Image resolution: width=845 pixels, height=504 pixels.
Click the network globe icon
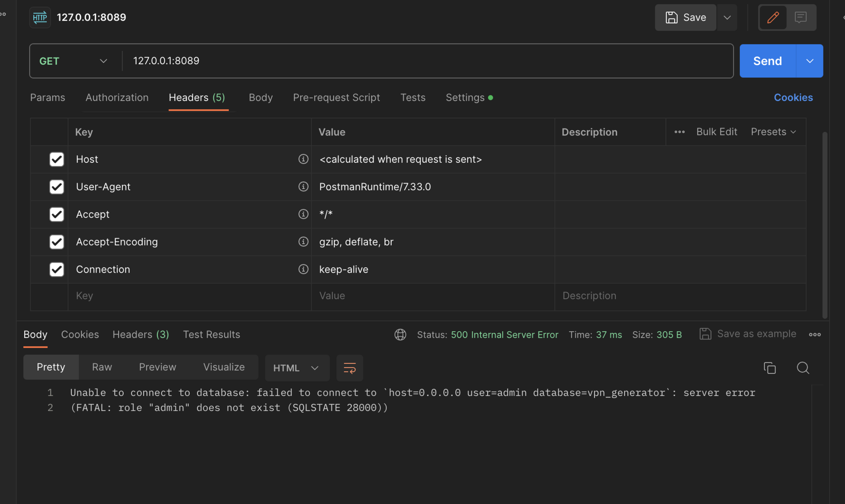[x=400, y=335]
